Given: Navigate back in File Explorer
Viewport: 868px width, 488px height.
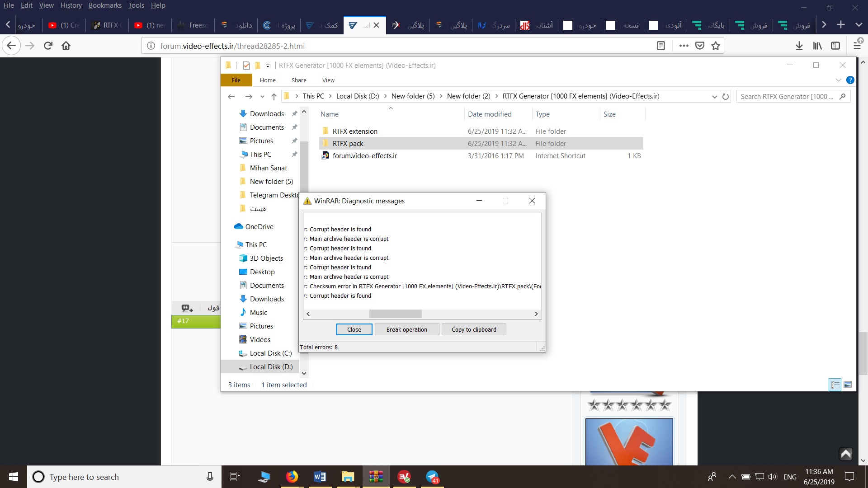Looking at the screenshot, I should (x=231, y=96).
